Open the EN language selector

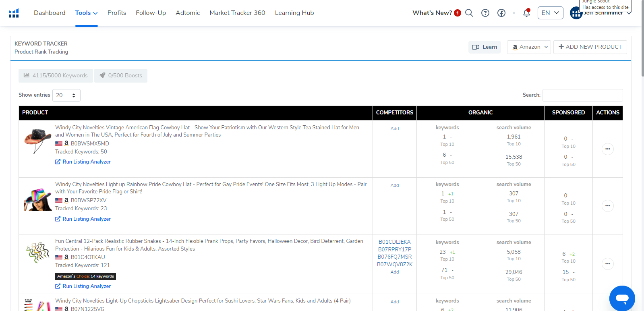[x=550, y=13]
